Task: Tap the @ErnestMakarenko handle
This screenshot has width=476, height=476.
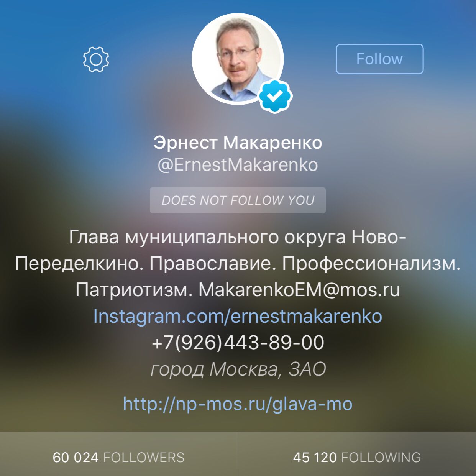Action: (238, 165)
